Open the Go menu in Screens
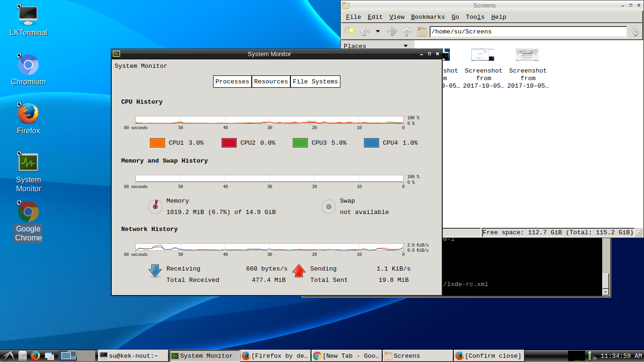The height and width of the screenshot is (362, 644). click(455, 17)
